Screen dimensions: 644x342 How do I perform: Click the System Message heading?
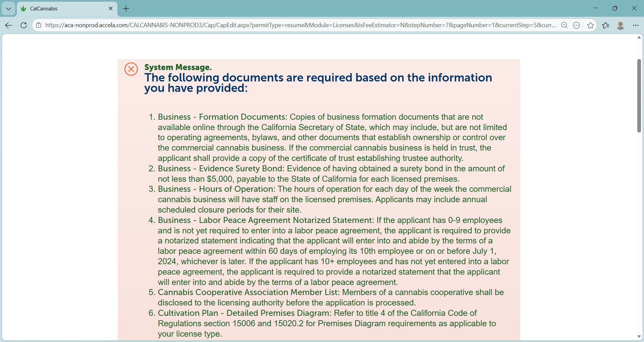click(x=178, y=67)
